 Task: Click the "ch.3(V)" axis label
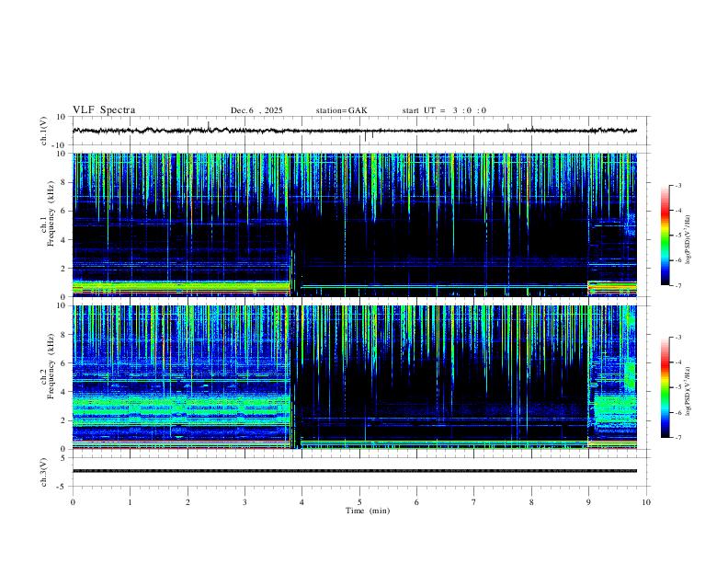click(44, 472)
